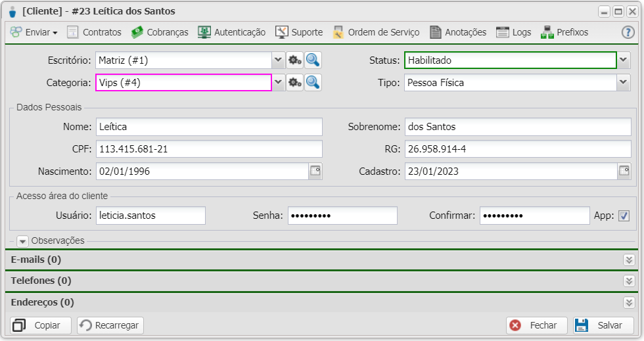Viewport: 644px width, 341px height.
Task: Open Contratos from the toolbar
Action: tap(95, 32)
